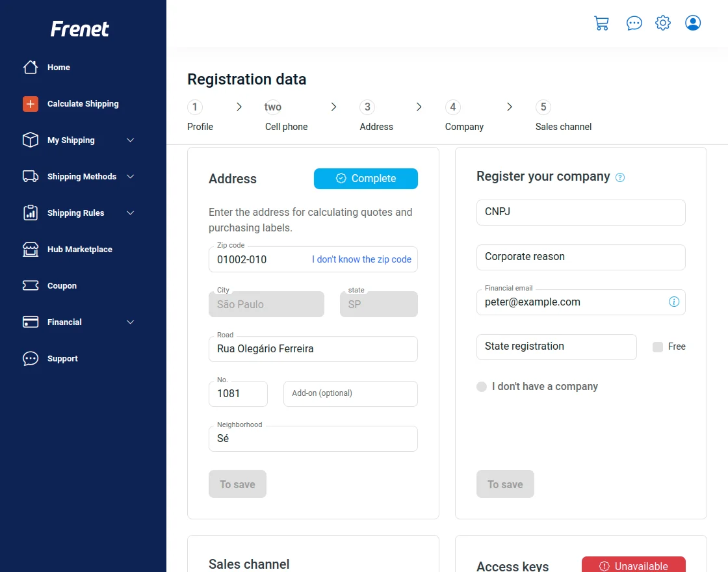
Task: Open the Support speech bubble icon
Action: (30, 358)
